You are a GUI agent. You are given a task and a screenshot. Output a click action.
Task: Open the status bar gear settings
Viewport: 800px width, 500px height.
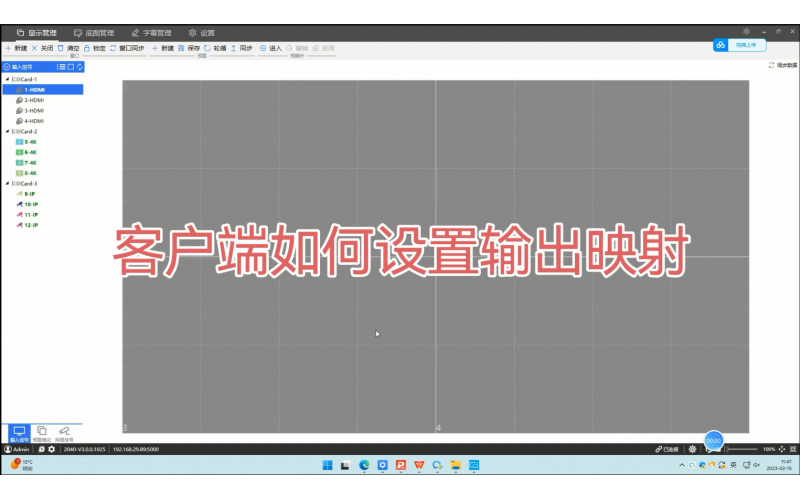(x=52, y=449)
